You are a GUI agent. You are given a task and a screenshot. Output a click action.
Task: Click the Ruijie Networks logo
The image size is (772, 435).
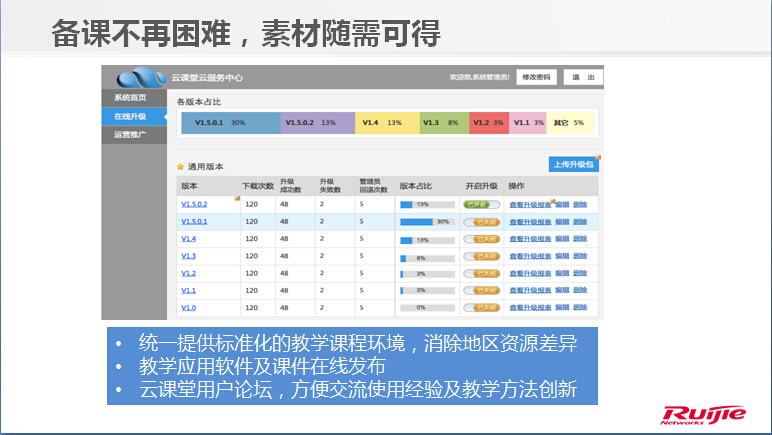[717, 413]
